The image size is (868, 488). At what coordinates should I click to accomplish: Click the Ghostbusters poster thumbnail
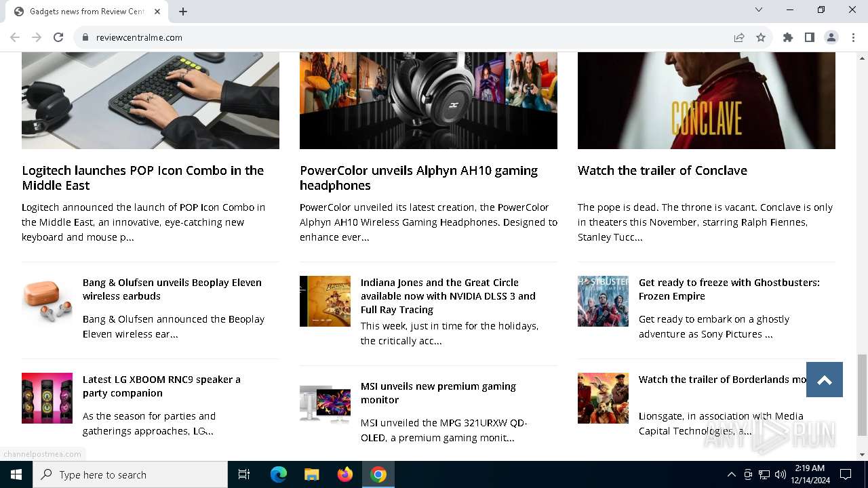pyautogui.click(x=603, y=301)
